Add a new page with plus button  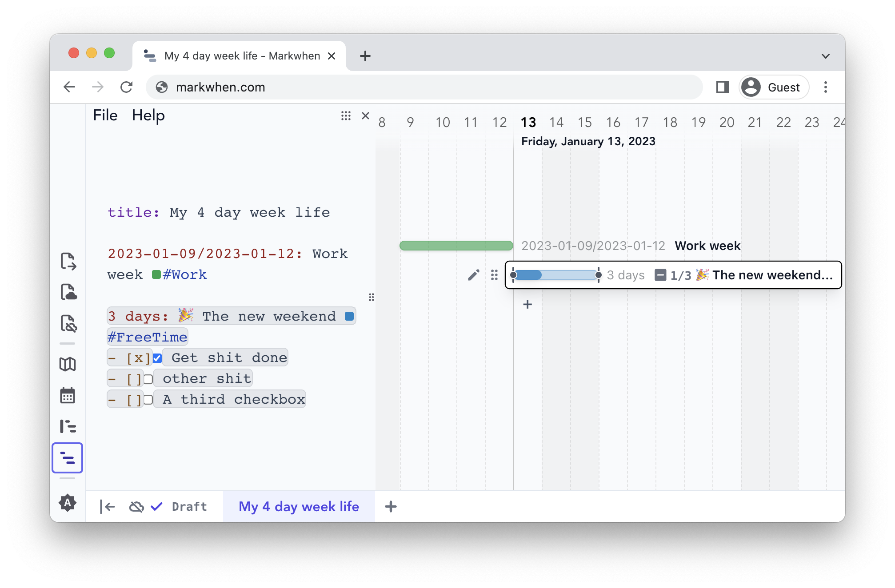391,507
